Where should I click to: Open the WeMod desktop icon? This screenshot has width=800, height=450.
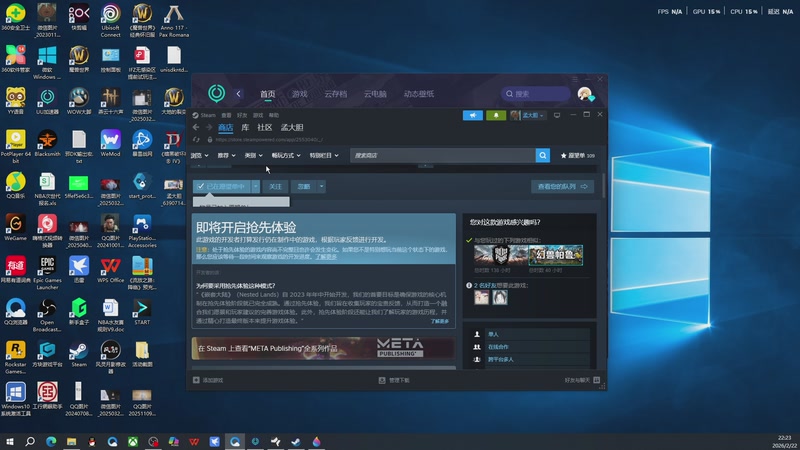(x=110, y=143)
